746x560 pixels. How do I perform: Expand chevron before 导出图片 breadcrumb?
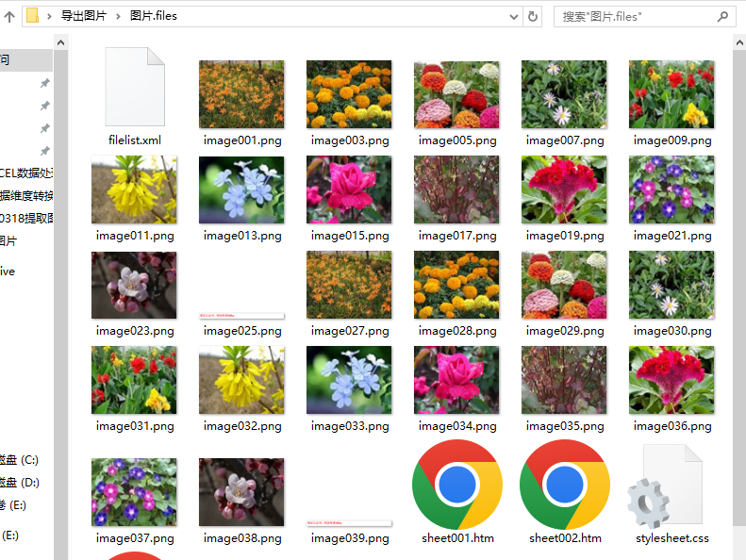49,17
